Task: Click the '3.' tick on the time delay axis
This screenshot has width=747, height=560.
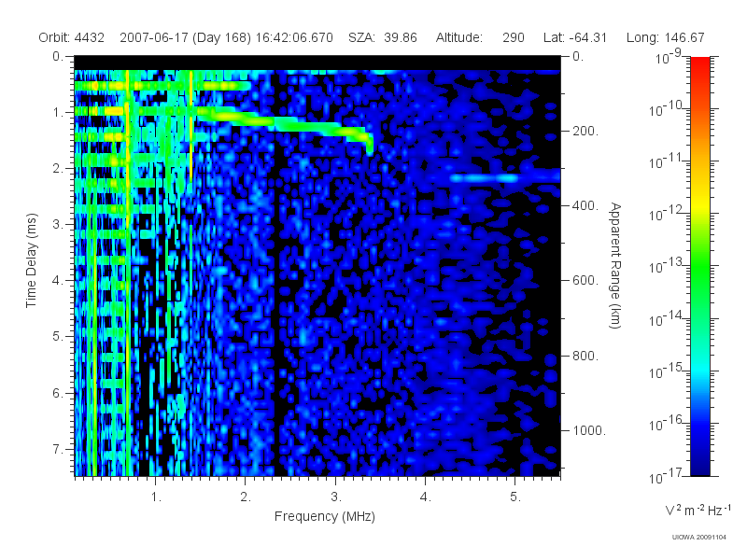Action: [x=58, y=224]
